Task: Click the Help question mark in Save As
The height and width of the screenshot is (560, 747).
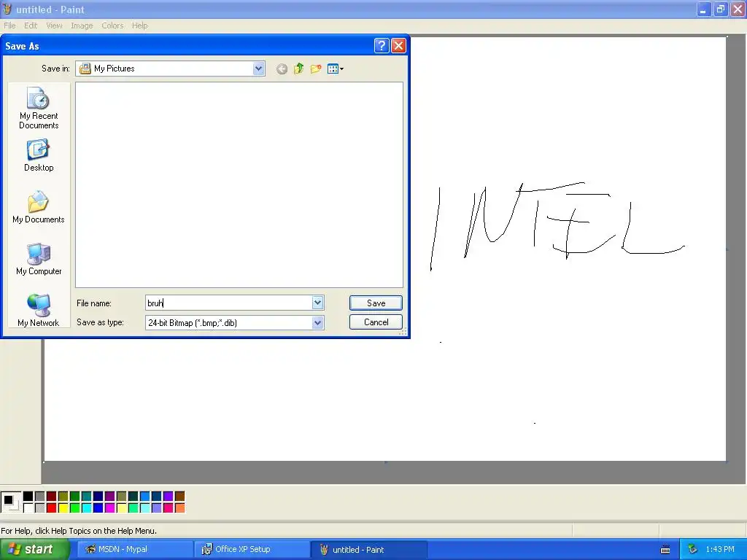Action: click(382, 46)
